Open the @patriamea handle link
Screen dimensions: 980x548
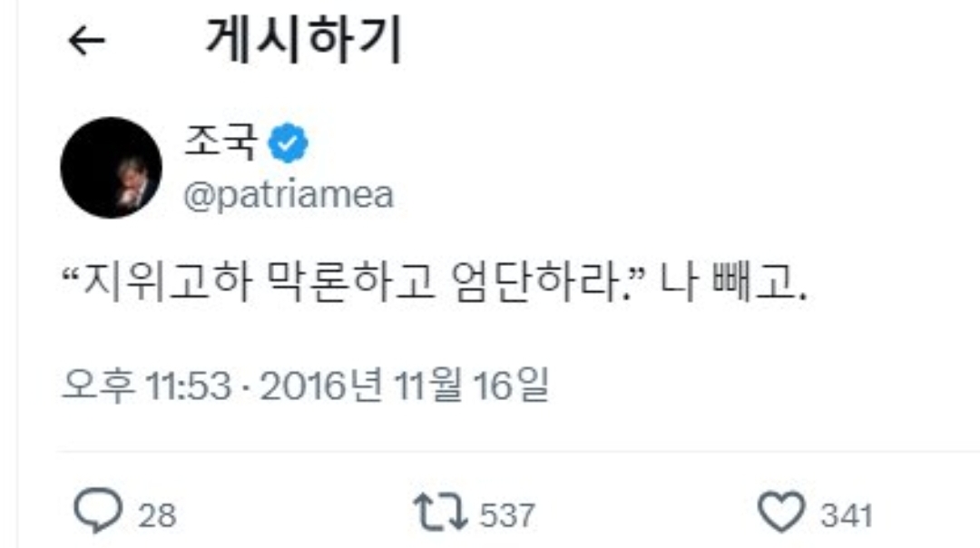[x=289, y=196]
